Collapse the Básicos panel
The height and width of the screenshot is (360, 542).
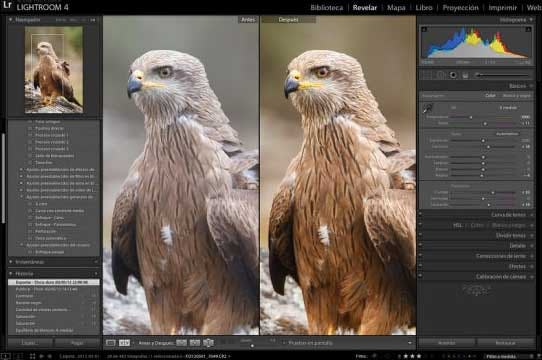click(x=532, y=86)
